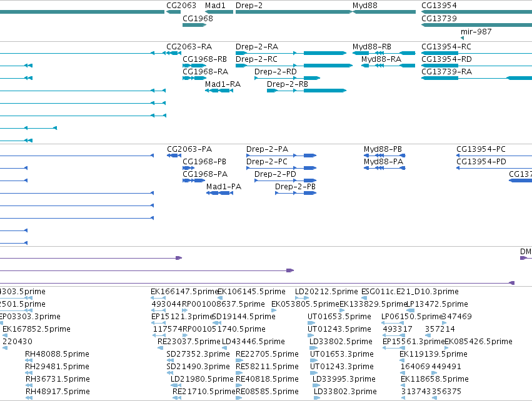This screenshot has width=532, height=401.
Task: Click the RE22705.5prime EST label
Action: 267,355
